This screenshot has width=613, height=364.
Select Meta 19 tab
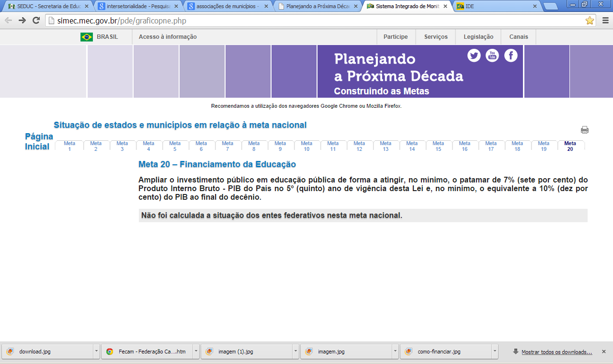click(544, 146)
